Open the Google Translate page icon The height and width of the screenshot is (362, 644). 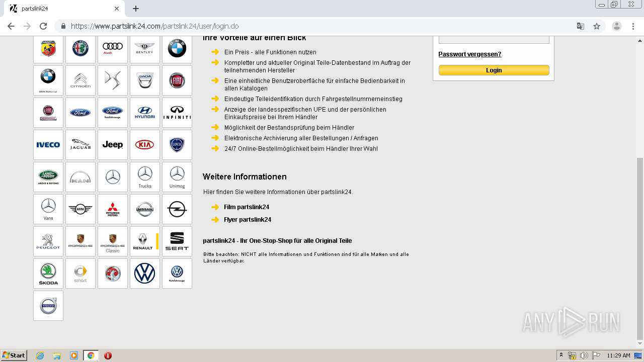[580, 26]
